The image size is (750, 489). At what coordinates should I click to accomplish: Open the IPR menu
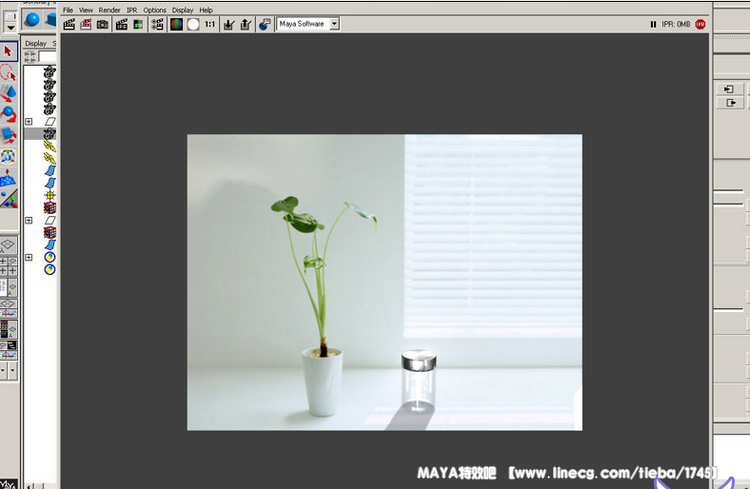click(132, 10)
